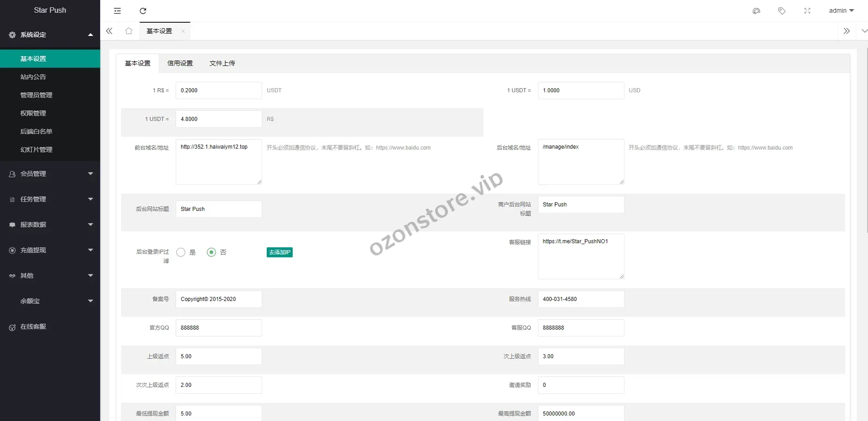This screenshot has height=421, width=868.
Task: Click the 去添加IP button
Action: tap(279, 252)
